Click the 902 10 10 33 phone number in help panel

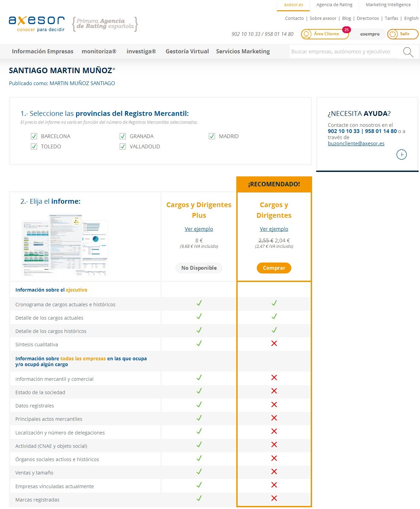[344, 131]
